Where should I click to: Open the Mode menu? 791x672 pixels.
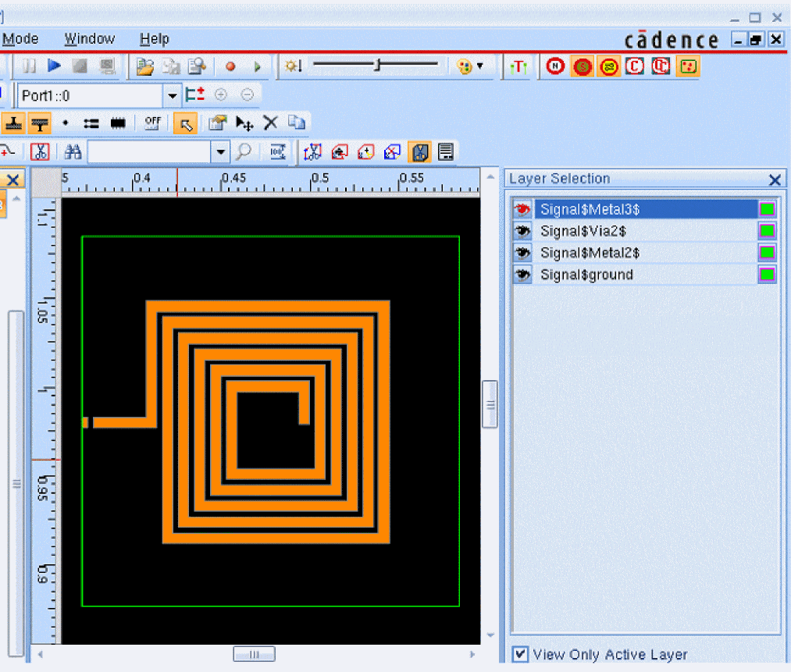coord(20,39)
